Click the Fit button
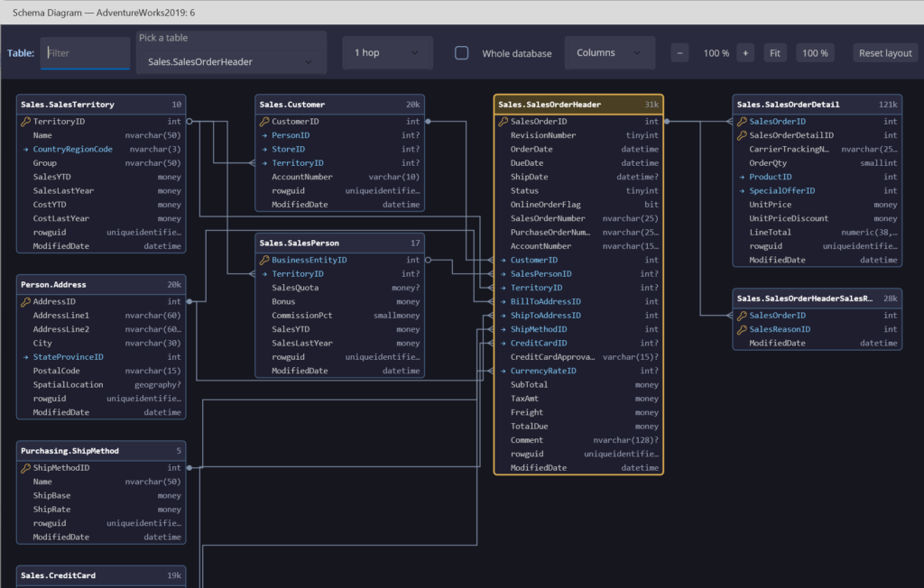Image resolution: width=924 pixels, height=588 pixels. coord(775,53)
